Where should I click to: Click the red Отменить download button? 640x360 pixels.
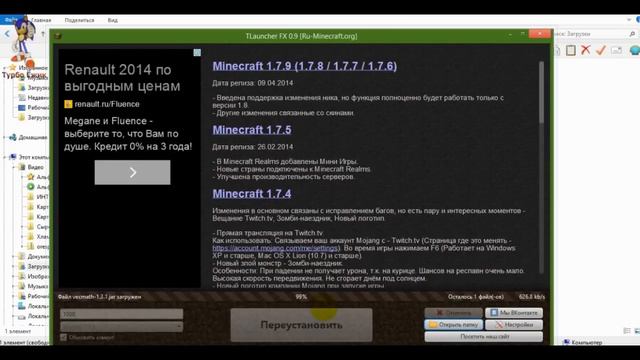(454, 313)
